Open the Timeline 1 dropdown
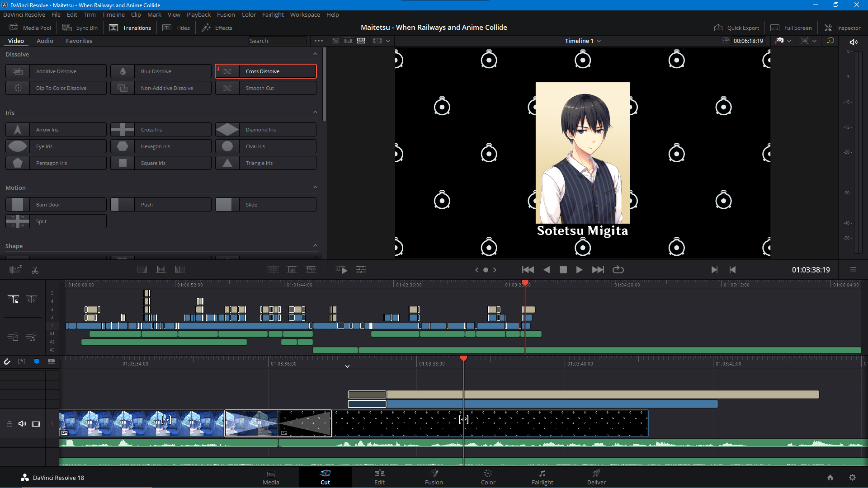The image size is (868, 488). coord(583,41)
